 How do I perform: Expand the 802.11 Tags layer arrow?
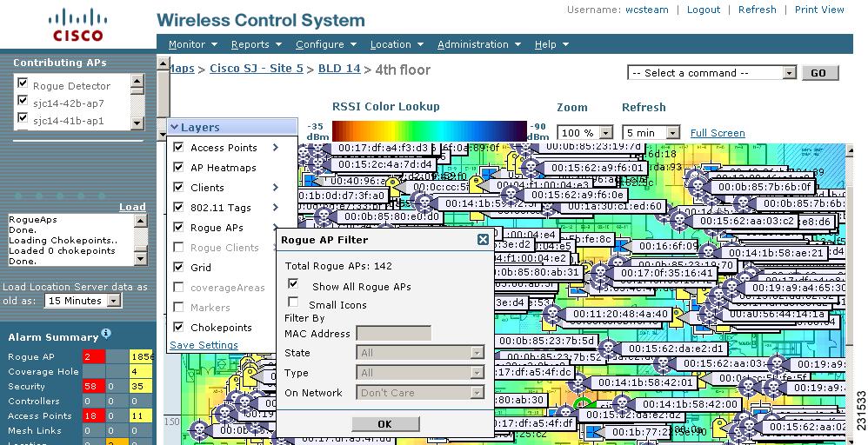276,207
